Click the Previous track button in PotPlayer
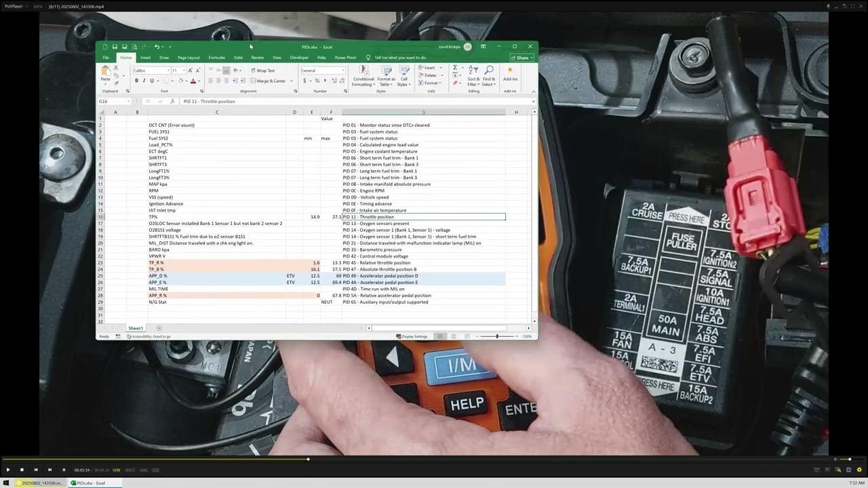Screen dimensions: 868x488 pyautogui.click(x=36, y=470)
